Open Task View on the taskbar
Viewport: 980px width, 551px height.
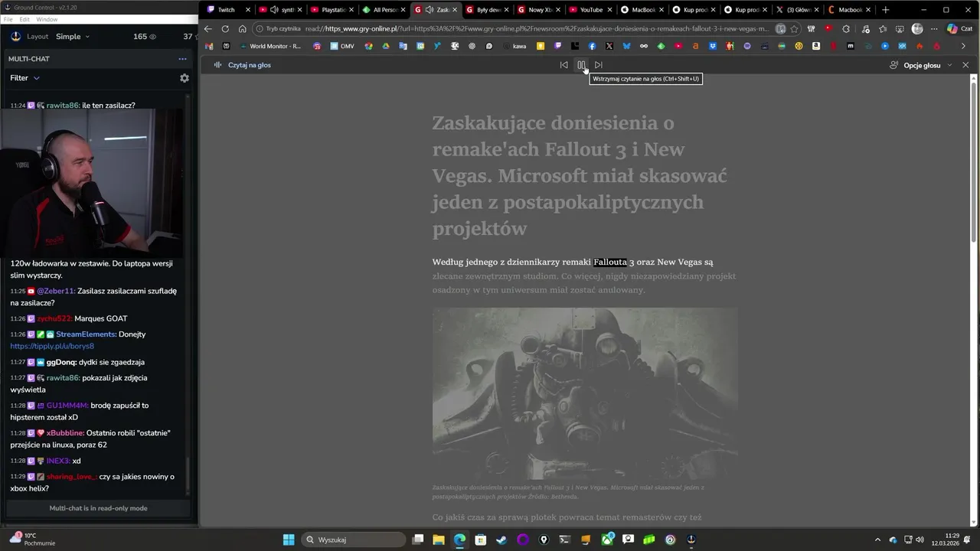[x=418, y=540]
